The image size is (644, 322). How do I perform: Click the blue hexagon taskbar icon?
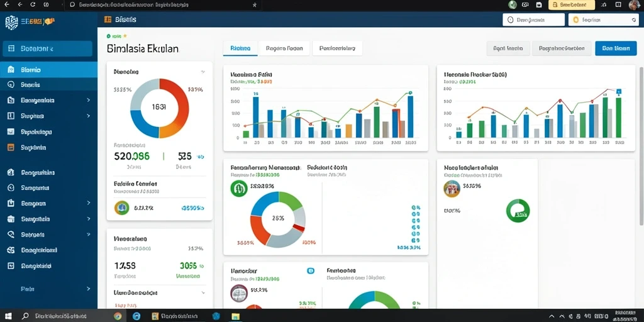click(x=216, y=316)
